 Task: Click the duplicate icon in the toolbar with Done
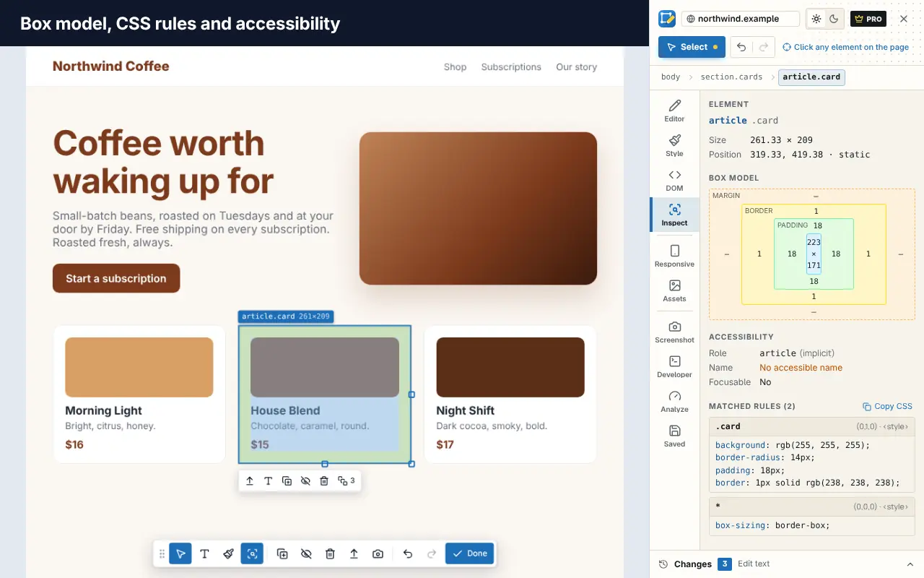pos(282,553)
